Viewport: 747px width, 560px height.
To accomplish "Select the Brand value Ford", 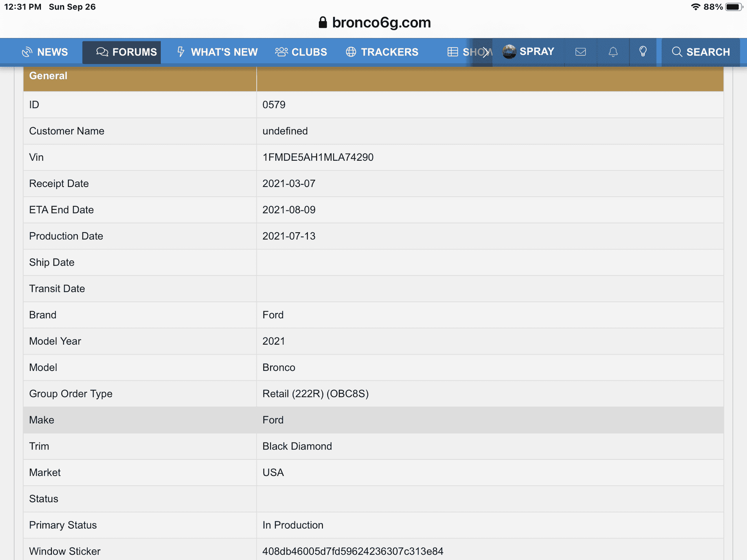I will click(273, 315).
